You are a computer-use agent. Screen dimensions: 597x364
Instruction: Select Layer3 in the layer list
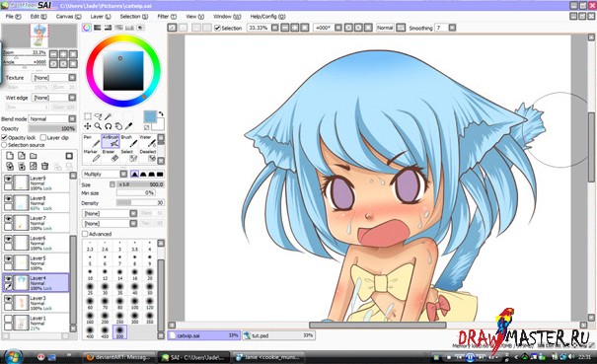click(37, 303)
